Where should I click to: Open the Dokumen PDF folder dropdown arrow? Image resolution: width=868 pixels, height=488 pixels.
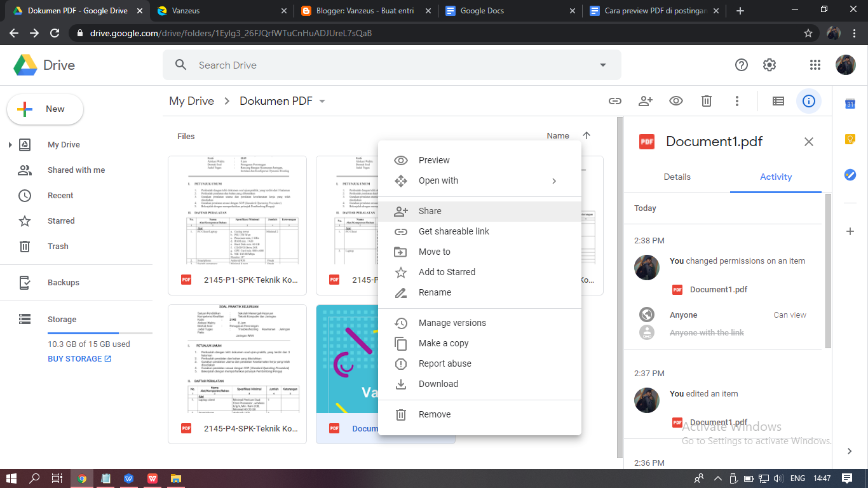pyautogui.click(x=322, y=101)
